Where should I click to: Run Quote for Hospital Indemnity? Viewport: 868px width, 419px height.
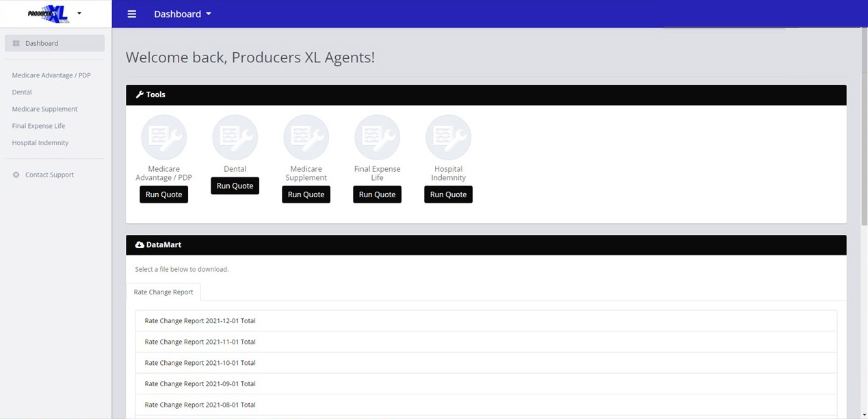448,194
